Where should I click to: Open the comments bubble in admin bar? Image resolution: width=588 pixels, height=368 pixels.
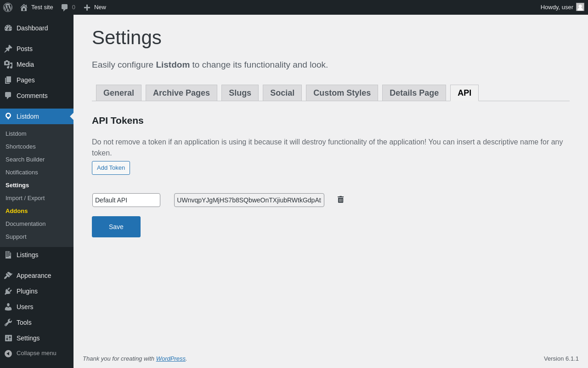coord(65,7)
